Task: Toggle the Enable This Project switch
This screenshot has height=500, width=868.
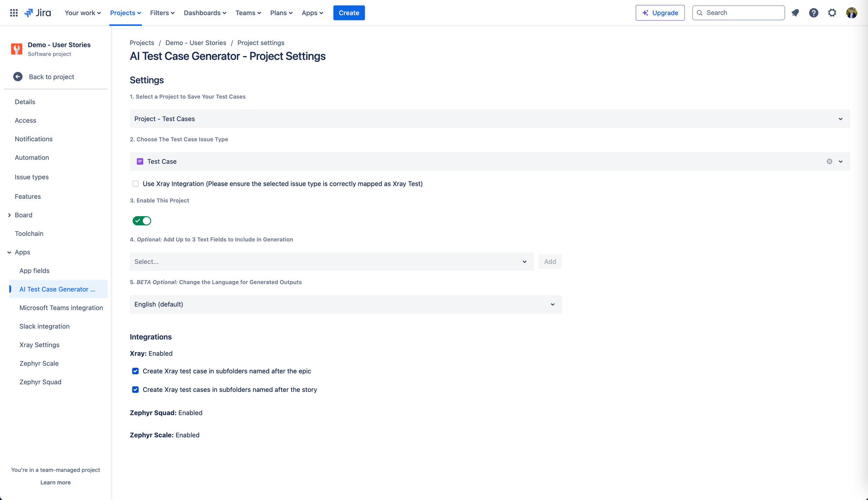Action: (x=142, y=221)
